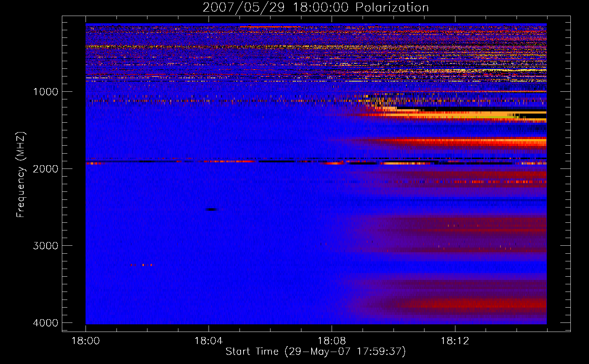Click the 3000 frequency tick label
The height and width of the screenshot is (364, 589).
tap(46, 246)
